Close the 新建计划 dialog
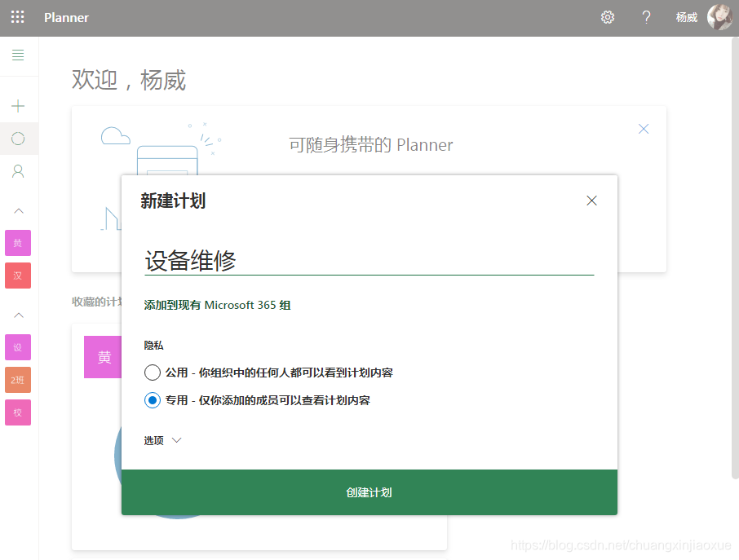 tap(591, 201)
